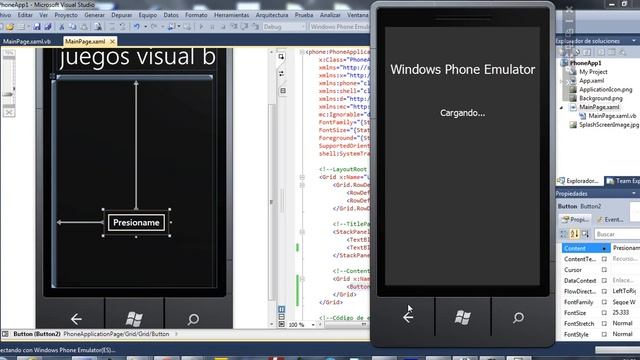Select the Explorador de soluciones tab

(580, 180)
